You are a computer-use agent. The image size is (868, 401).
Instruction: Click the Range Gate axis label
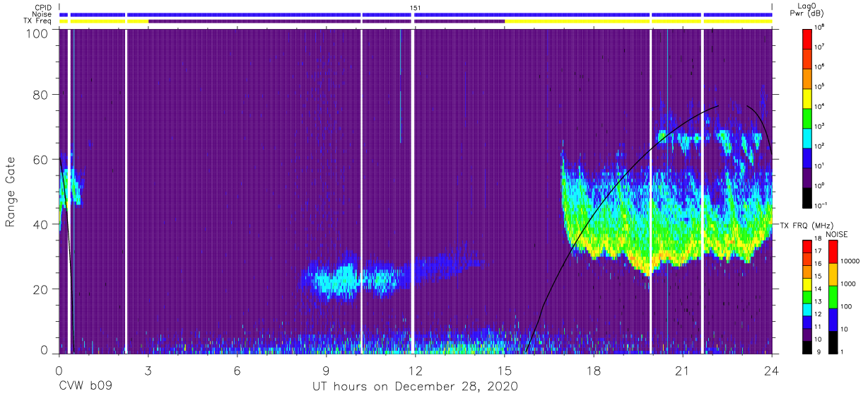tap(11, 192)
